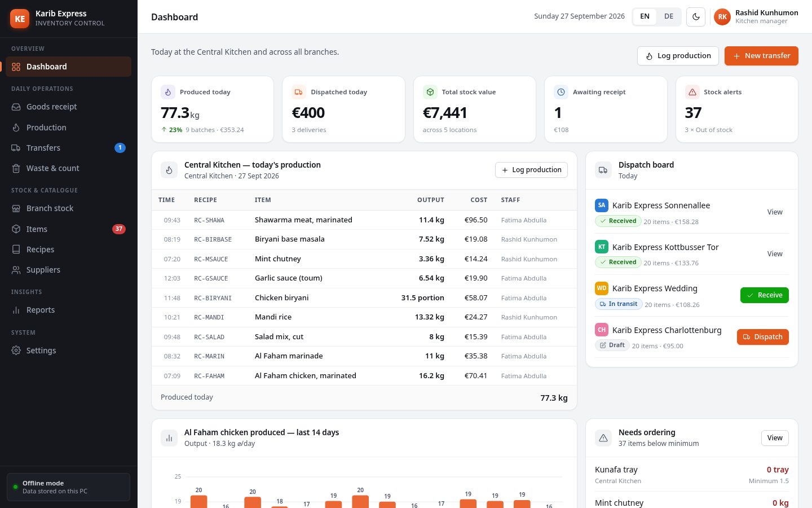Select the RC-SHAWA Shawarma meat row

pos(364,220)
